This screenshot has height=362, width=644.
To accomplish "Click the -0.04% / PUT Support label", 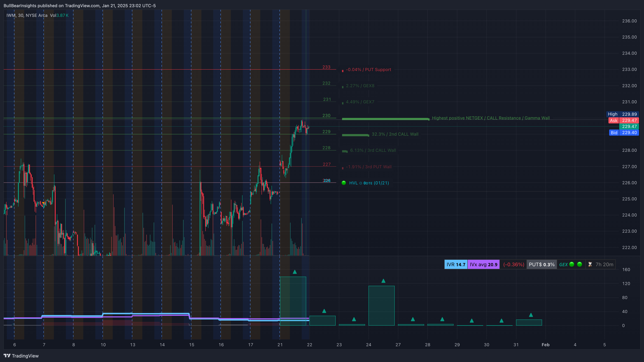I will coord(368,69).
